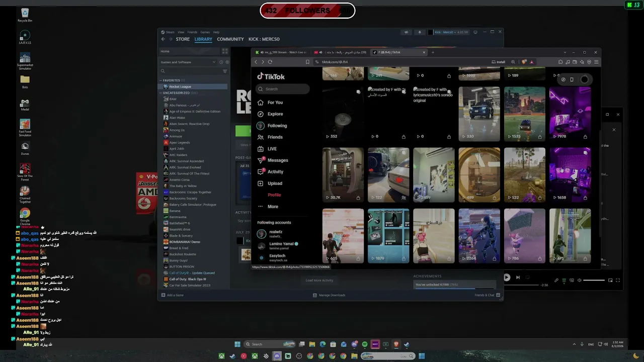Play the background media player
This screenshot has height=362, width=644.
[507, 278]
